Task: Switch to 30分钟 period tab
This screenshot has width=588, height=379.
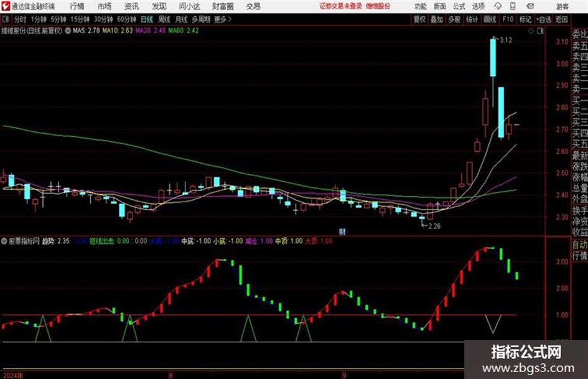Action: 103,19
